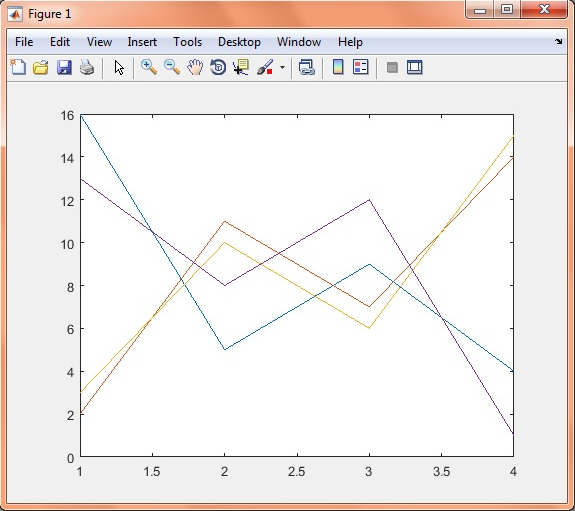Click the New Figure icon
This screenshot has height=511, width=575.
(18, 67)
